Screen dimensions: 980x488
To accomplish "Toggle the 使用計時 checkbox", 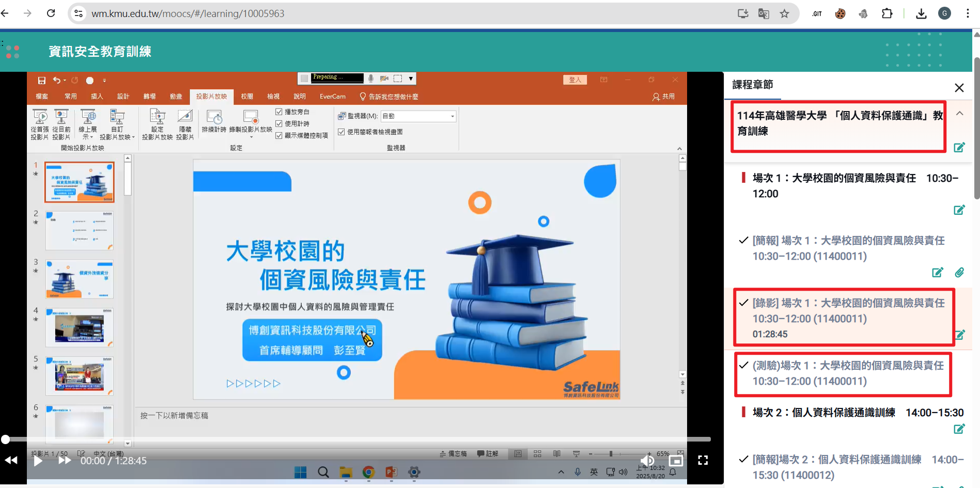I will 279,124.
